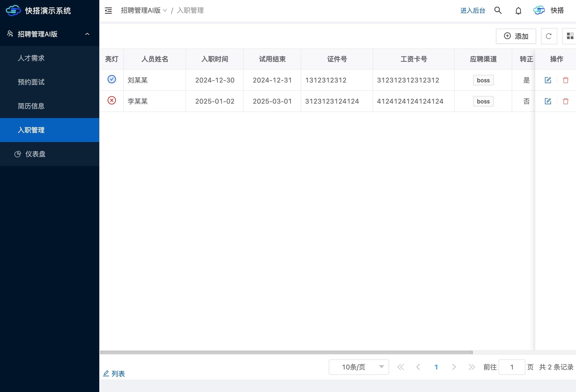
Task: Click page number 1 in pagination
Action: [436, 367]
